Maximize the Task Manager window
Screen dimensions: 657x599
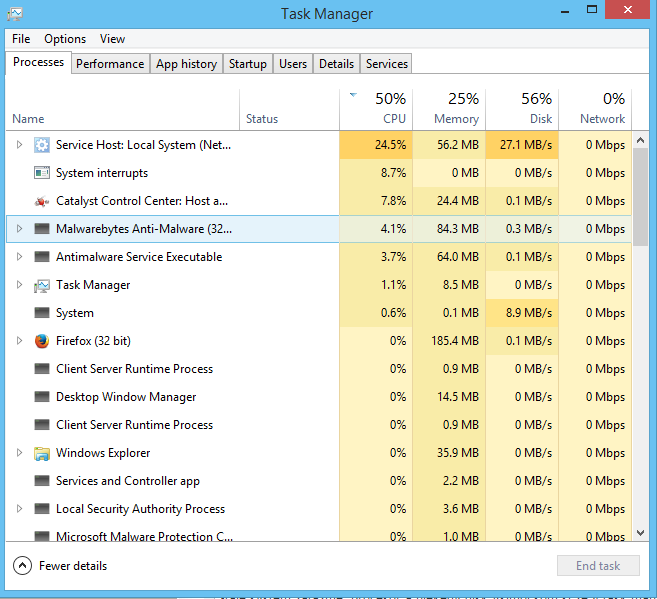[592, 10]
